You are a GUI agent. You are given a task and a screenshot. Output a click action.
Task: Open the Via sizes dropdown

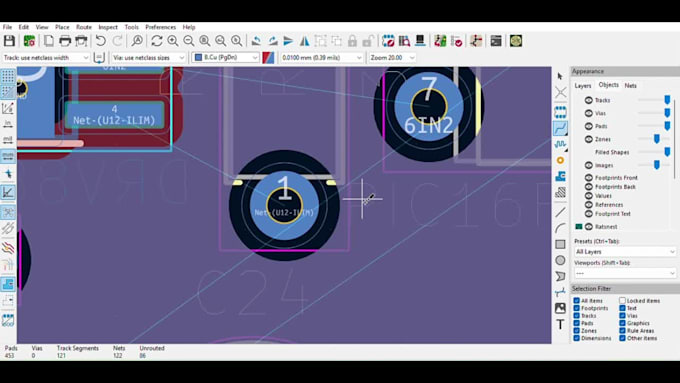pos(148,58)
